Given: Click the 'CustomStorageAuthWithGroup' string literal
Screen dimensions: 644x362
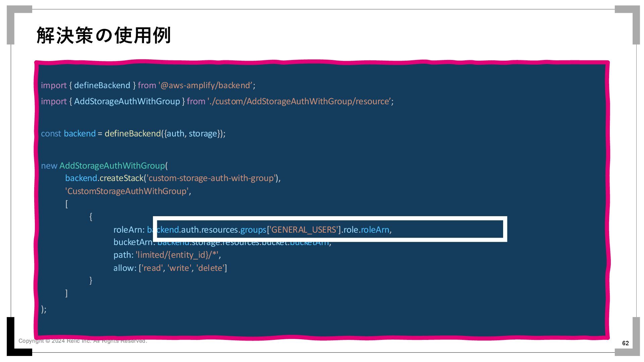Looking at the screenshot, I should pyautogui.click(x=127, y=191).
